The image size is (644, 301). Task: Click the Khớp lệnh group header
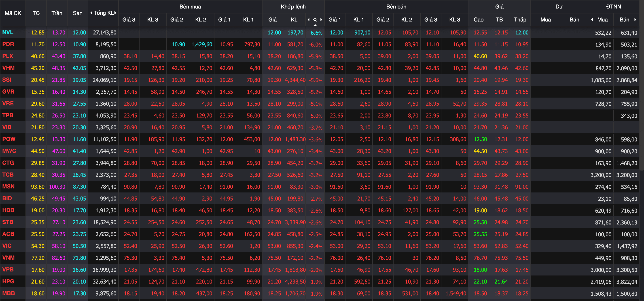point(293,7)
